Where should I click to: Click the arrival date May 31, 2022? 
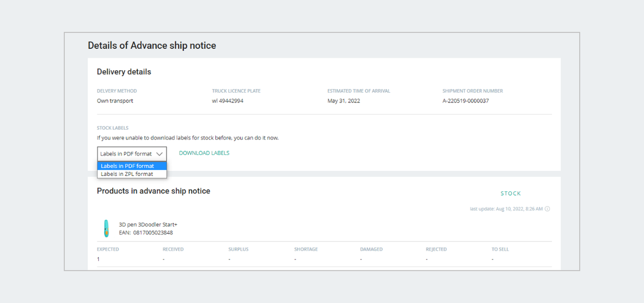[x=343, y=101]
